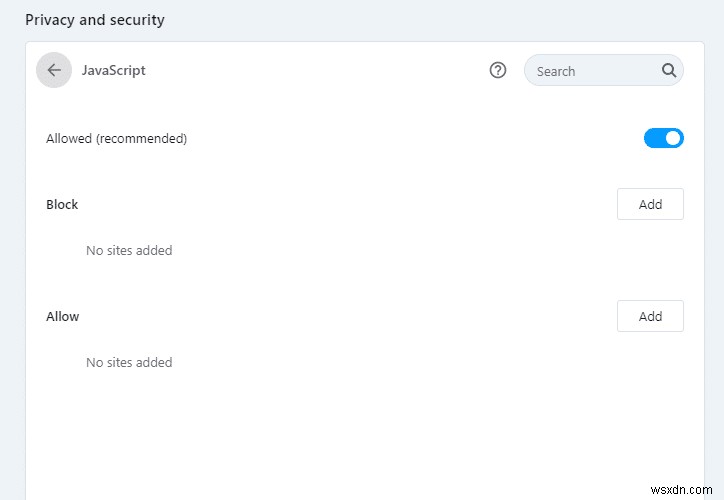
Task: Add a site to the blocked list
Action: 650,204
